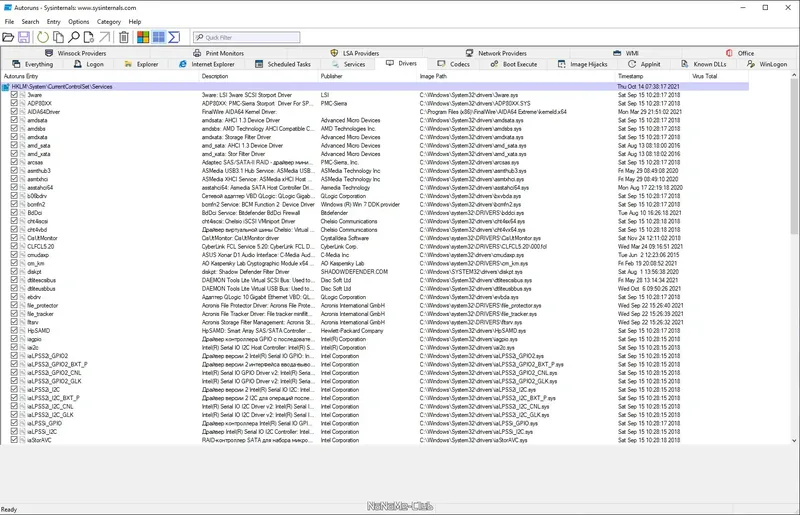This screenshot has height=515, width=800.
Task: Sort by the Timestamp column header
Action: [652, 76]
